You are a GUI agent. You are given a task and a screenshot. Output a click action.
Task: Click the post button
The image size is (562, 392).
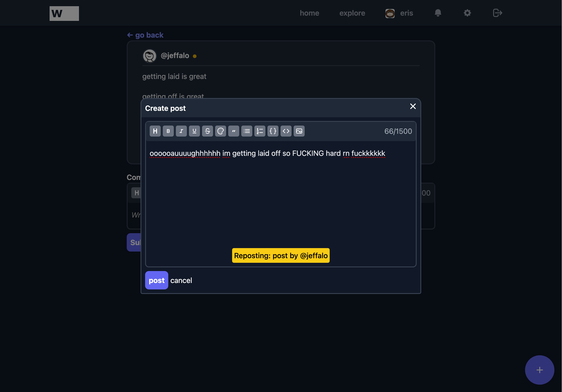156,280
